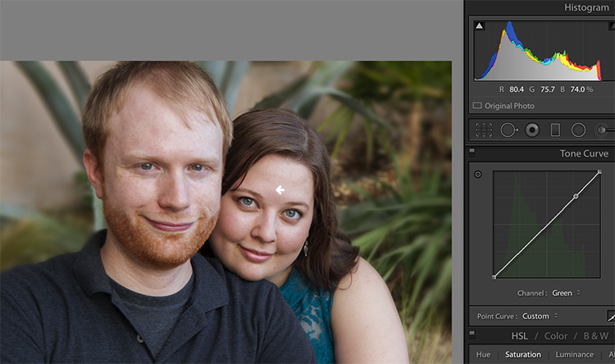Click the upper control point on the tone curve
Screen dimensions: 615x364
click(x=576, y=196)
